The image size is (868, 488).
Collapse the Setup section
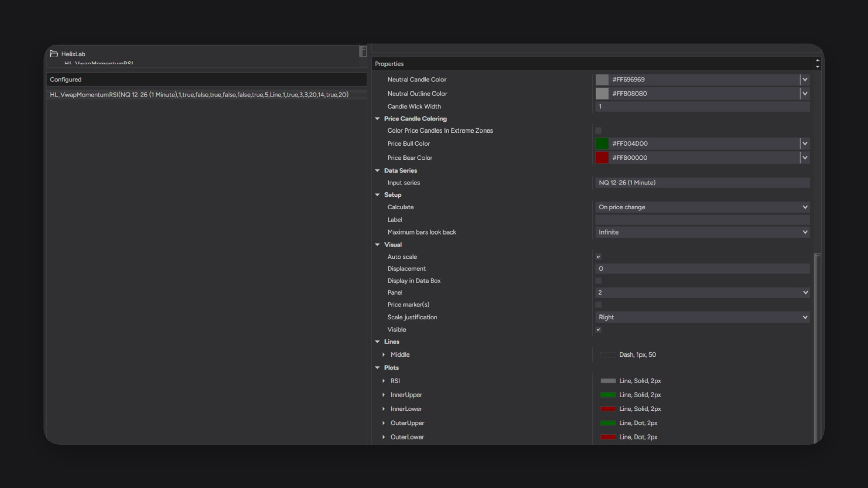tap(377, 195)
